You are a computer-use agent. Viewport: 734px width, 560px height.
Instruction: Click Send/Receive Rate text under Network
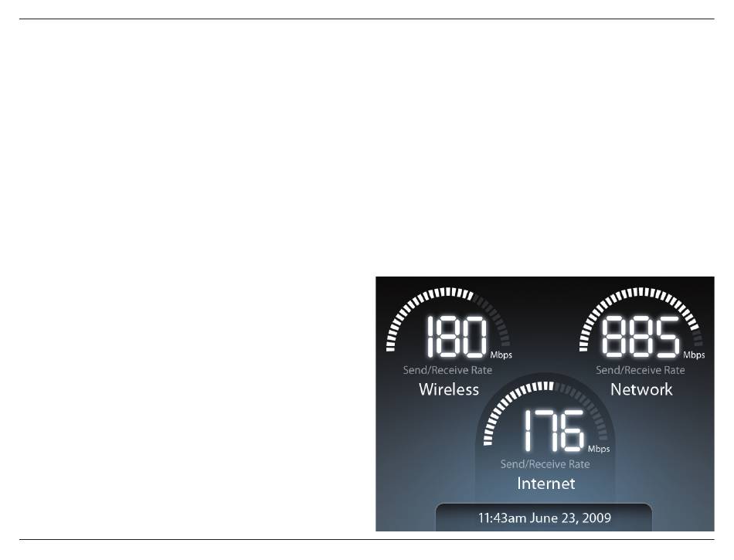641,370
